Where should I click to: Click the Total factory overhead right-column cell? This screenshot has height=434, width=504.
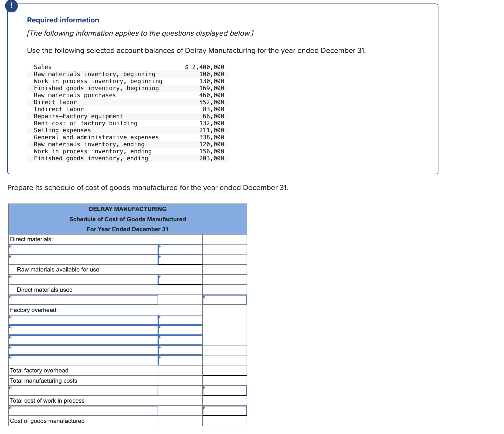pos(225,370)
